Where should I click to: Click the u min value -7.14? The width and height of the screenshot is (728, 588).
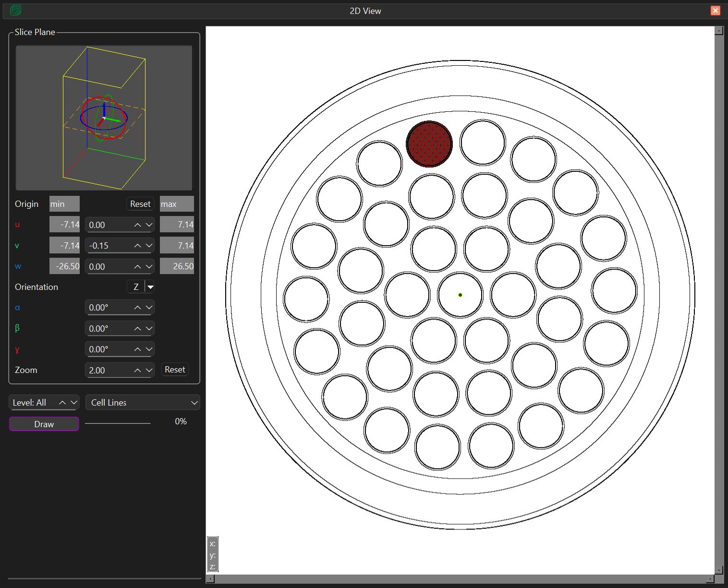pos(64,225)
